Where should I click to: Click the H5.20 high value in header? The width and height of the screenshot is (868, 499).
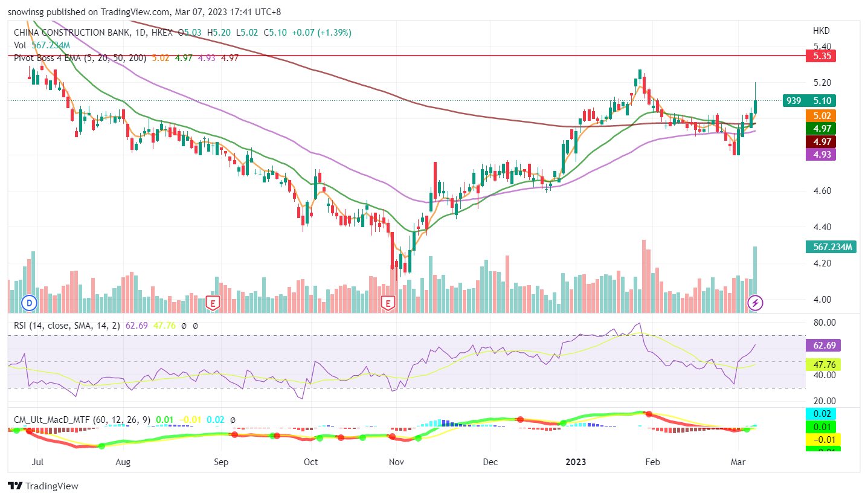coord(219,33)
